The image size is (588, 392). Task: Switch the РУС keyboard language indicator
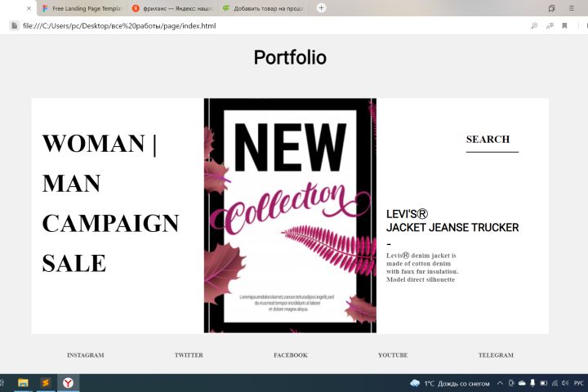[579, 383]
